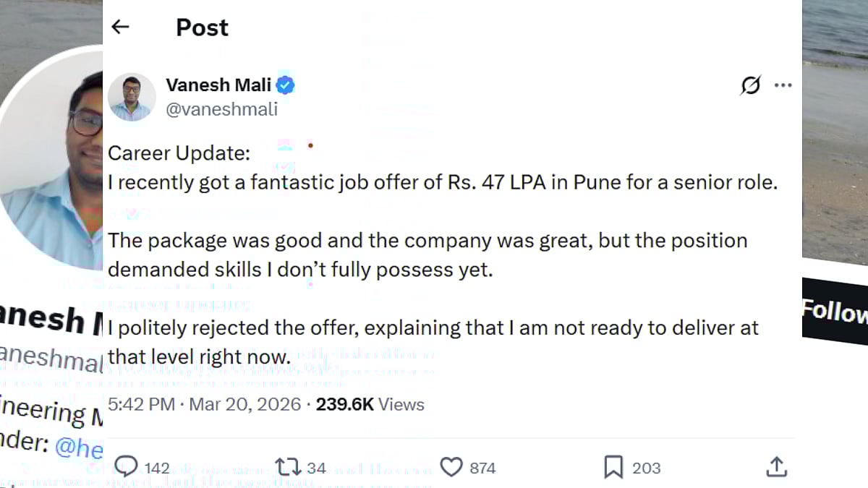Bookmark this post
The image size is (868, 488).
click(613, 467)
